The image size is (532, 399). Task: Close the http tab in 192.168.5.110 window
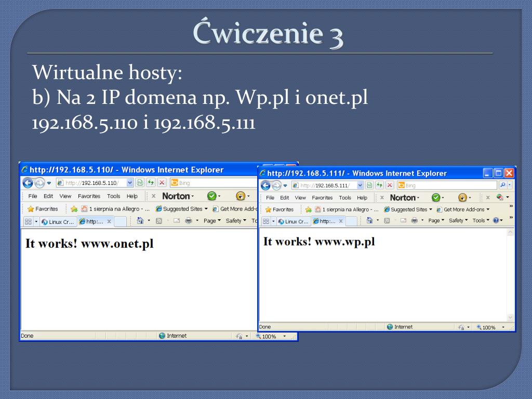[x=109, y=221]
